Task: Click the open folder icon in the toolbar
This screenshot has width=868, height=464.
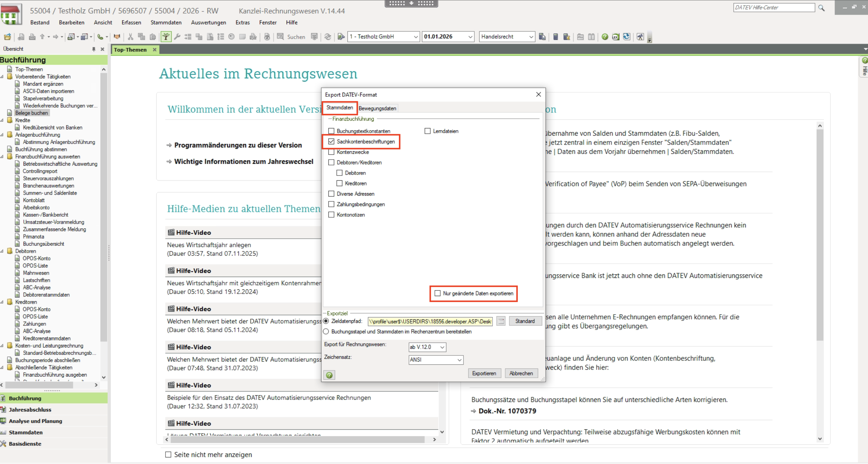Action: pyautogui.click(x=7, y=37)
